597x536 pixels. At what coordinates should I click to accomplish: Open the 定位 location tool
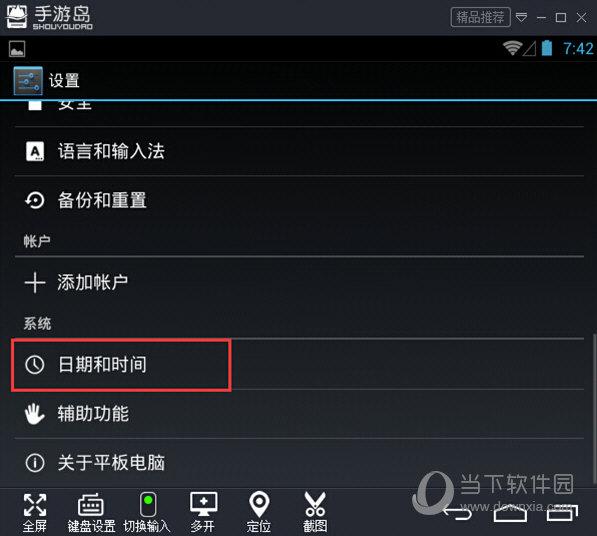(x=259, y=512)
